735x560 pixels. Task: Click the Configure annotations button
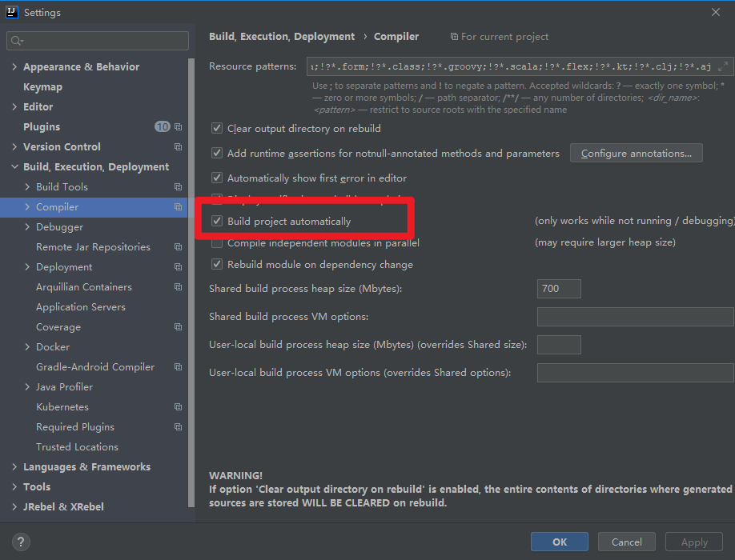(x=636, y=154)
